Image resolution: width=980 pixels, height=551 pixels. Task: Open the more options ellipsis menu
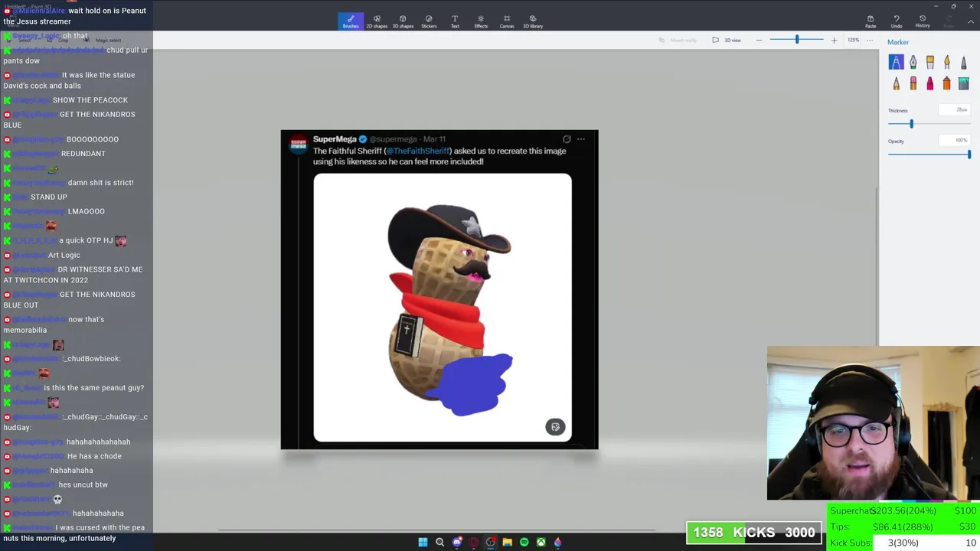pyautogui.click(x=870, y=40)
